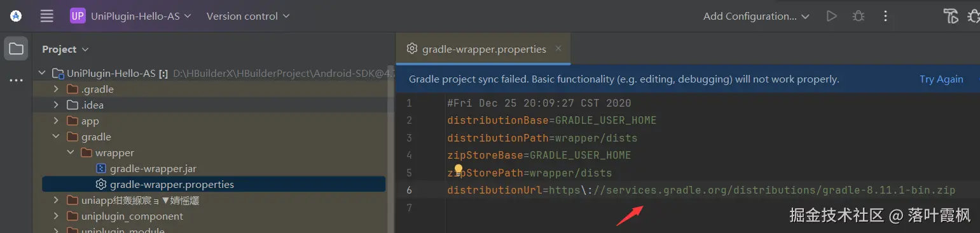Screen dimensions: 980x233
Task: Collapse the gradle folder arrow
Action: [57, 136]
